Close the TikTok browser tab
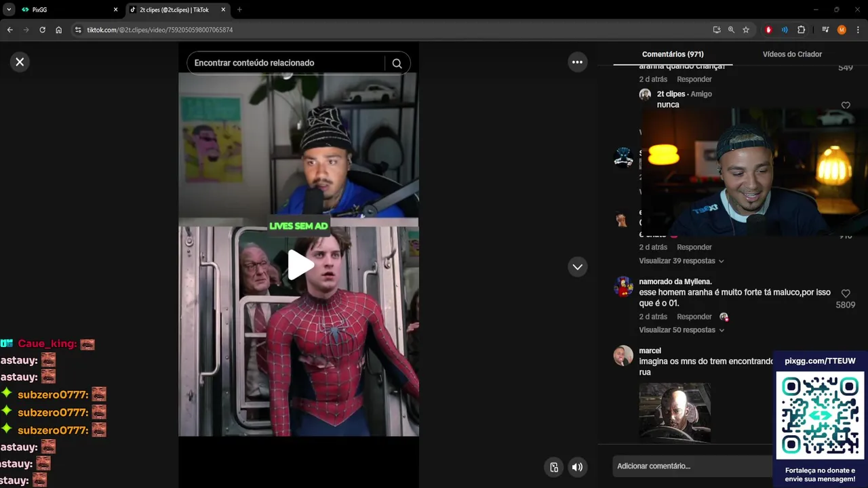The height and width of the screenshot is (488, 868). (223, 9)
